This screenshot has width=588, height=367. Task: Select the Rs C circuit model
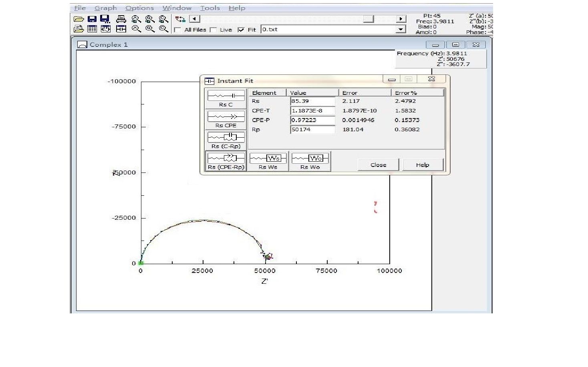click(226, 98)
